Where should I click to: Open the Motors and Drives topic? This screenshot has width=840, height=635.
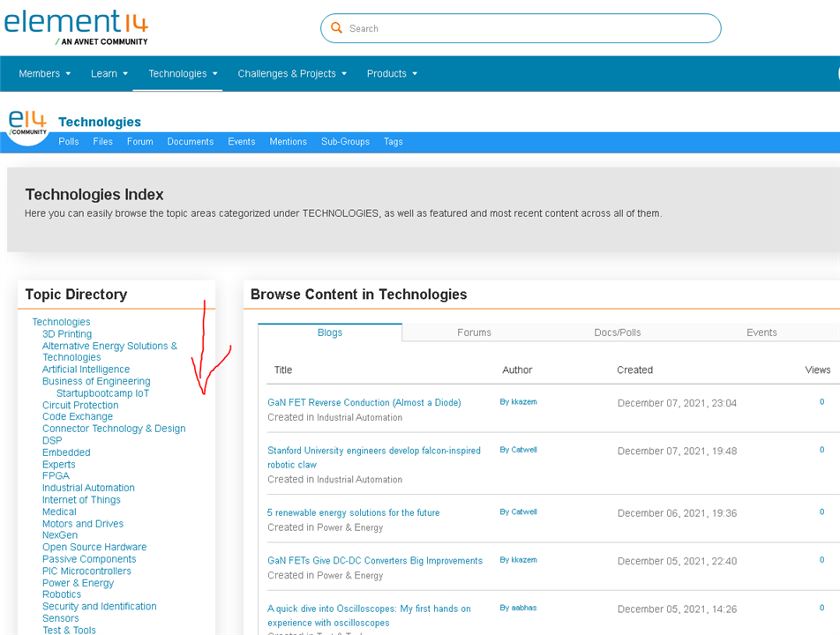tap(83, 524)
